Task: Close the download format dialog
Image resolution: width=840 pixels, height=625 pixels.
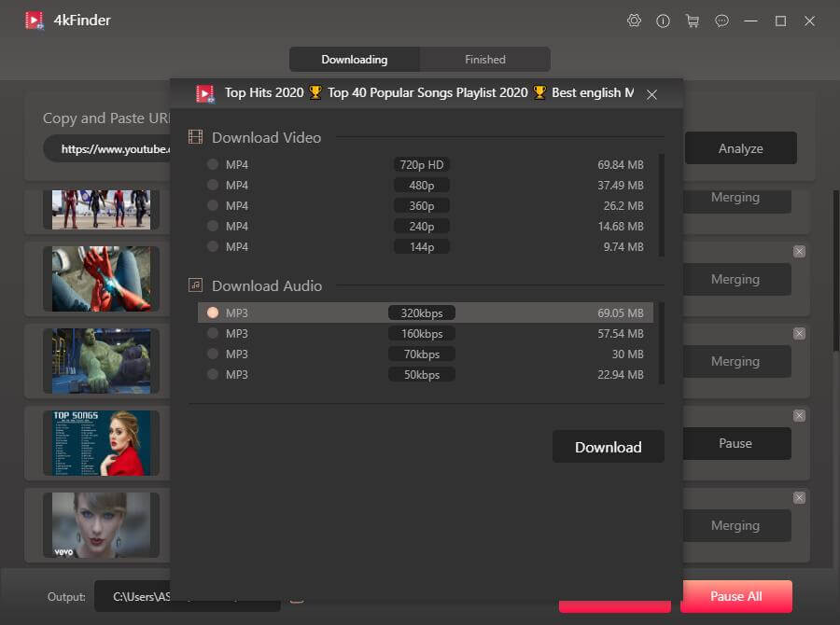Action: coord(652,94)
